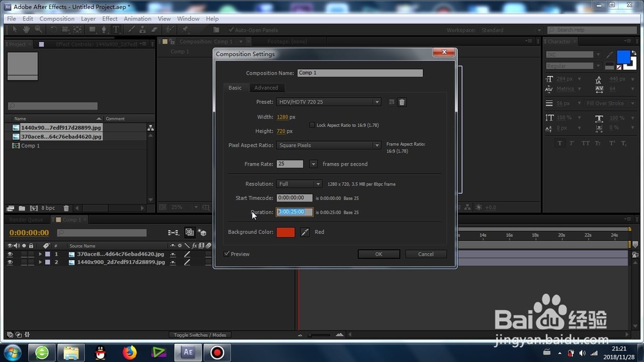The height and width of the screenshot is (362, 644).
Task: Click Toggle Switches / Modes button
Action: coord(200,335)
